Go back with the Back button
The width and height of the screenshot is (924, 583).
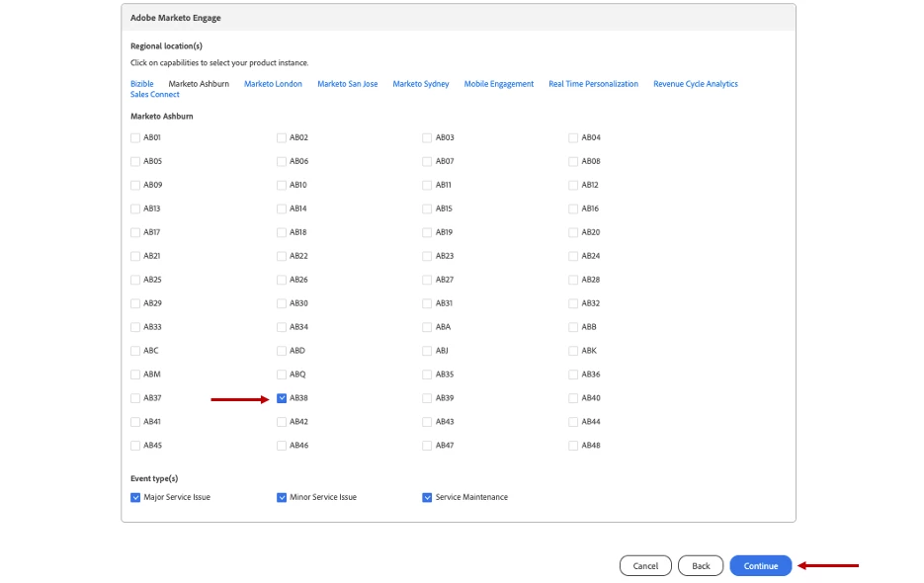[x=701, y=566]
